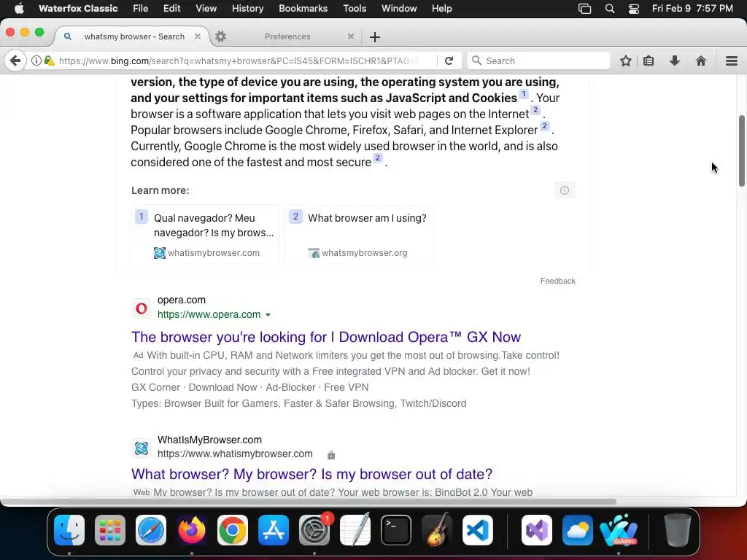Open the Bookmarks menu
The height and width of the screenshot is (560, 747).
point(303,9)
